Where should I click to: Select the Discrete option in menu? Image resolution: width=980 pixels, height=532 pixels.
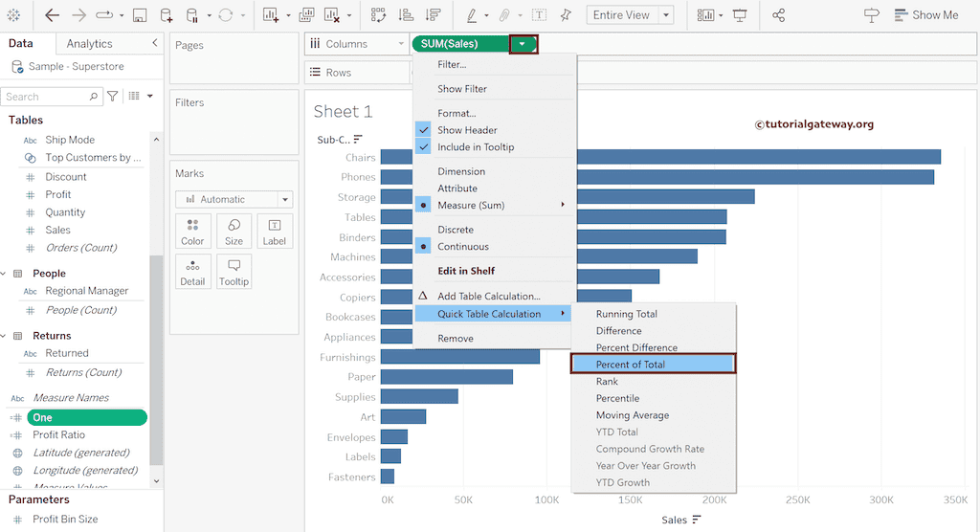tap(456, 230)
